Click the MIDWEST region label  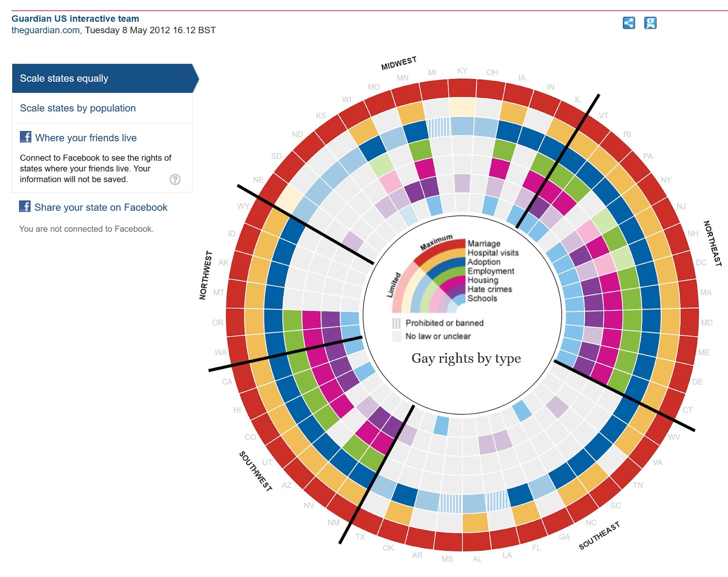pos(399,62)
